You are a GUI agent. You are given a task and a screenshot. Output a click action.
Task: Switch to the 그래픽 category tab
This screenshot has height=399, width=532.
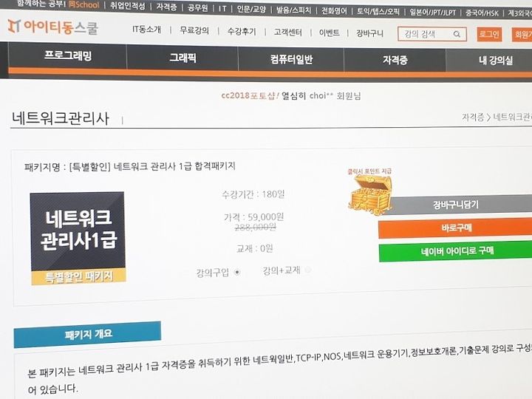tap(183, 58)
